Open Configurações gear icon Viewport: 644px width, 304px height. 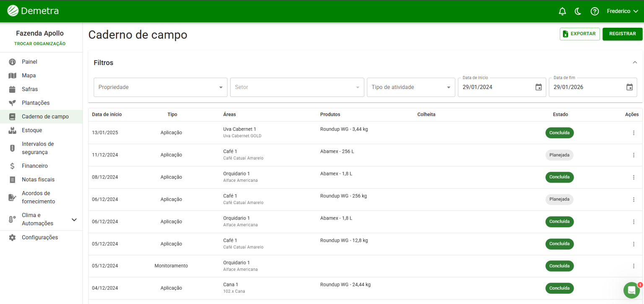pos(13,238)
